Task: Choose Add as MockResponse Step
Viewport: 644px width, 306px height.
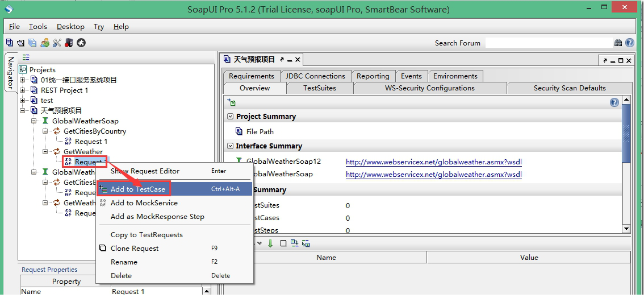Action: (174, 216)
